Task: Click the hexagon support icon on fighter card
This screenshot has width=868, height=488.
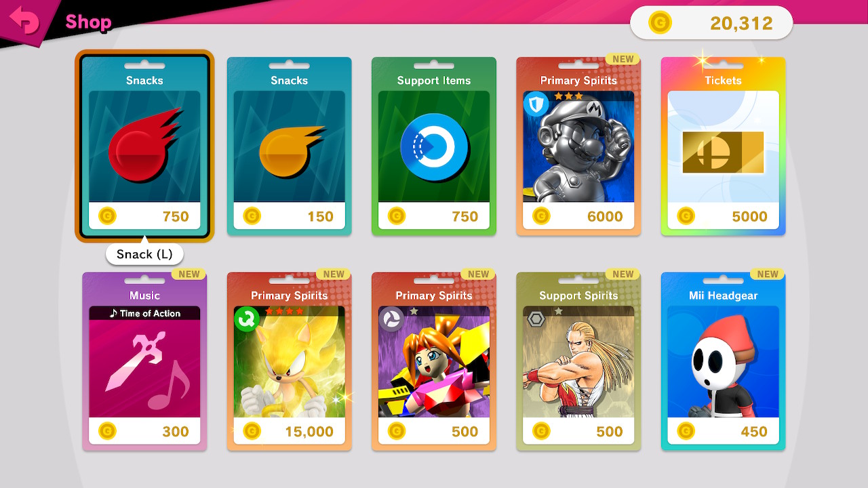Action: [x=536, y=319]
